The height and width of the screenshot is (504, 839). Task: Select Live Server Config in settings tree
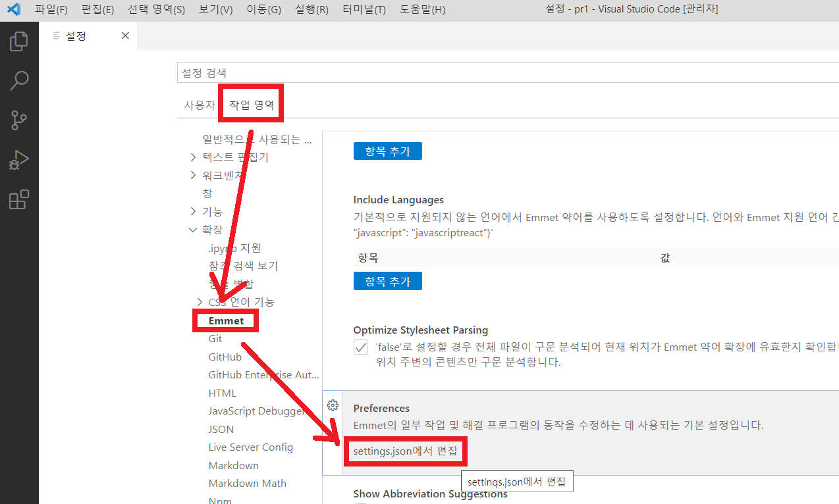(x=251, y=447)
